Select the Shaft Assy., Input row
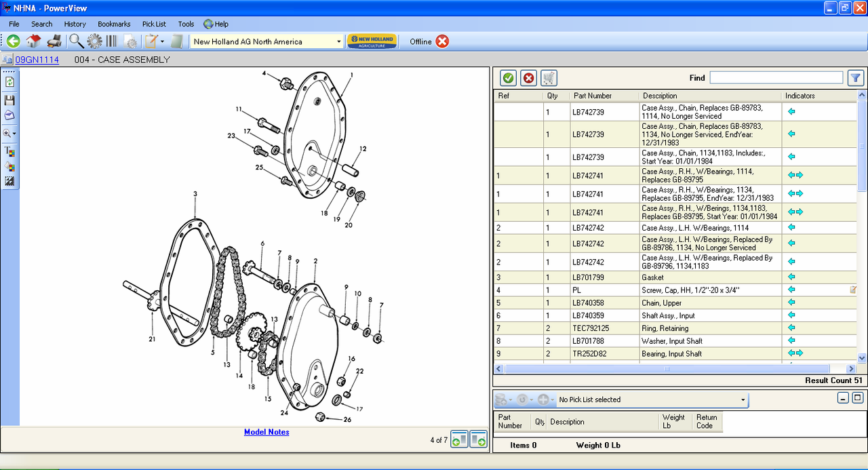Screen dimensions: 868x470 coord(675,315)
